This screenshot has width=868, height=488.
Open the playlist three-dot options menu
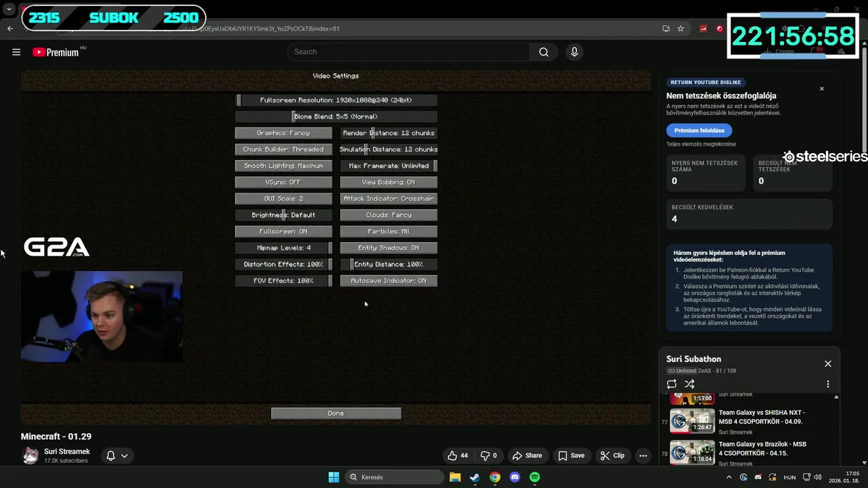pyautogui.click(x=828, y=384)
